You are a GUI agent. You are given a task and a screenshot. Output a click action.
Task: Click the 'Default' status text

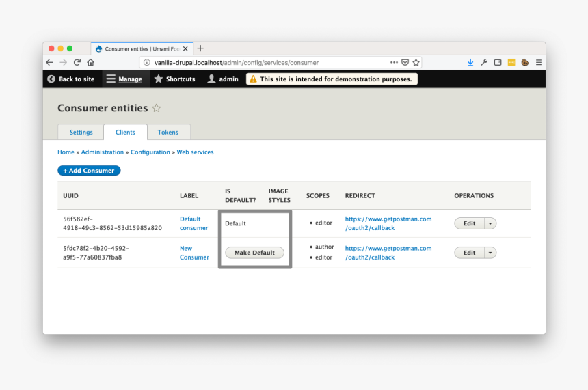pyautogui.click(x=235, y=223)
